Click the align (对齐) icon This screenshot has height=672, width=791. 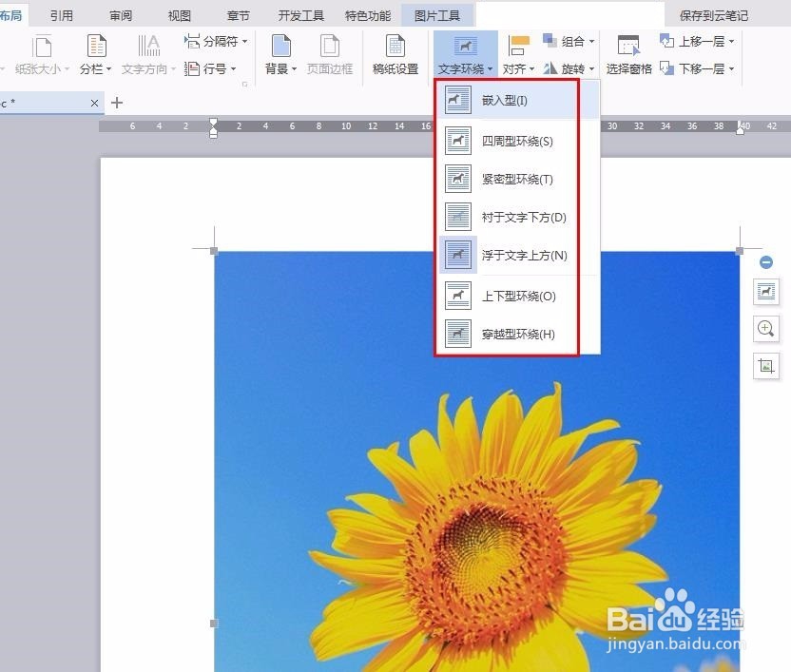coord(518,46)
